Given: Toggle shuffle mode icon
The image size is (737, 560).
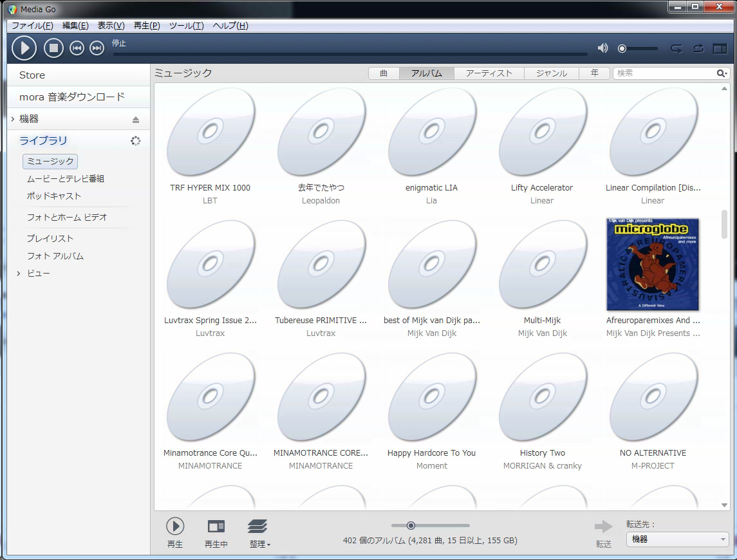Looking at the screenshot, I should pyautogui.click(x=698, y=48).
